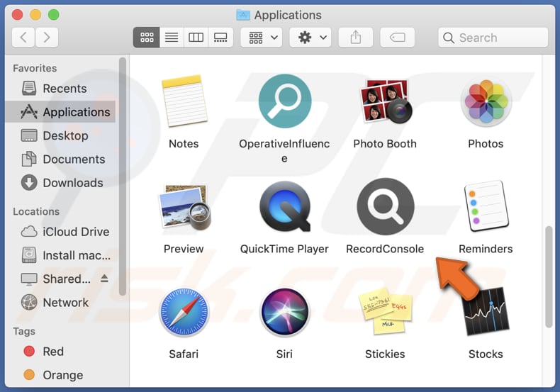Switch to column view
The image size is (560, 392).
coord(196,37)
